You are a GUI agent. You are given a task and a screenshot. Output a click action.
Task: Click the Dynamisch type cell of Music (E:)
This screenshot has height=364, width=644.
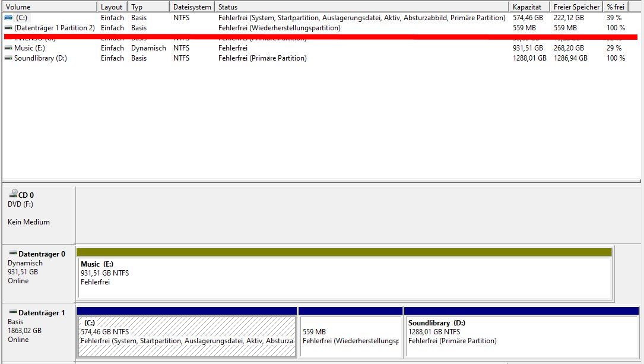(x=148, y=48)
